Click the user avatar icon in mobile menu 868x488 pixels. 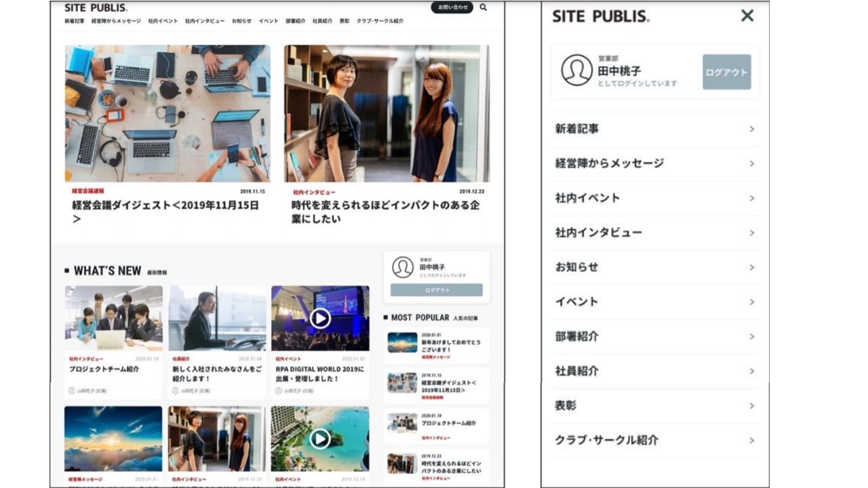click(576, 70)
